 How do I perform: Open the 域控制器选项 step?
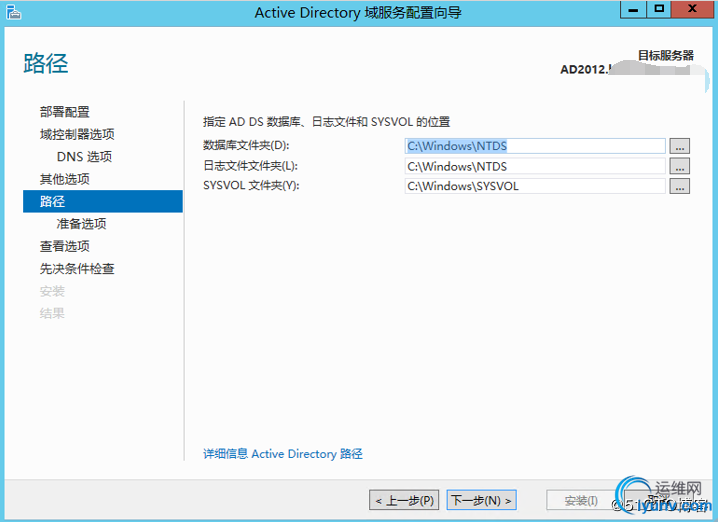pyautogui.click(x=77, y=134)
